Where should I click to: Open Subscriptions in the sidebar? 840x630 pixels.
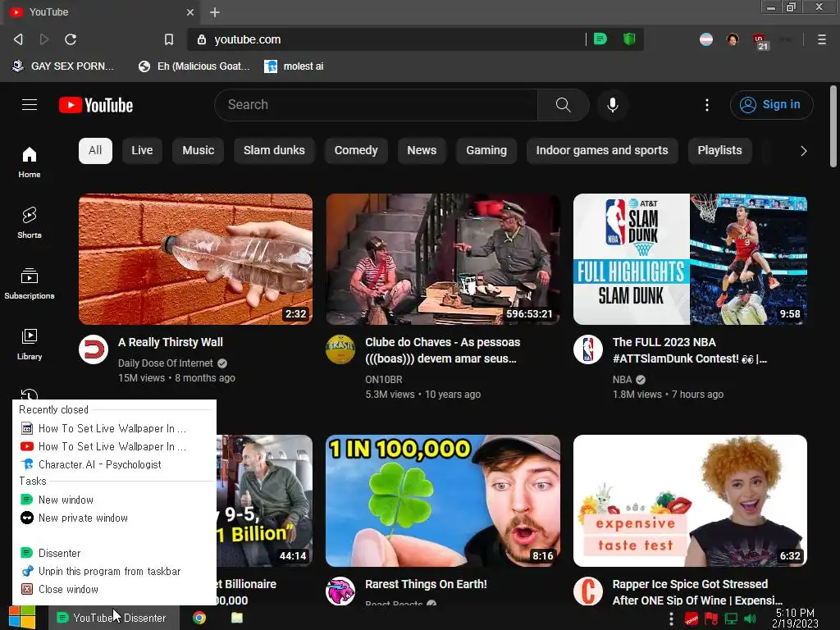(x=30, y=283)
